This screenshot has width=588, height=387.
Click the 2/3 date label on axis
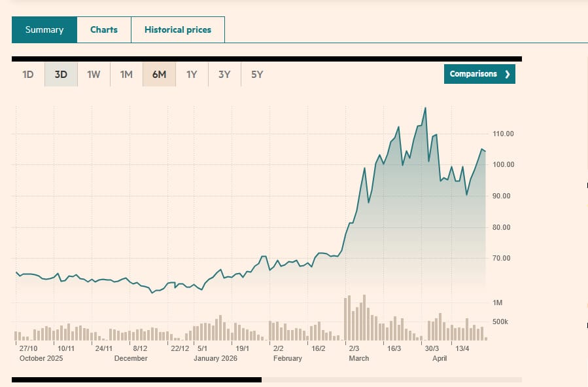(354, 348)
